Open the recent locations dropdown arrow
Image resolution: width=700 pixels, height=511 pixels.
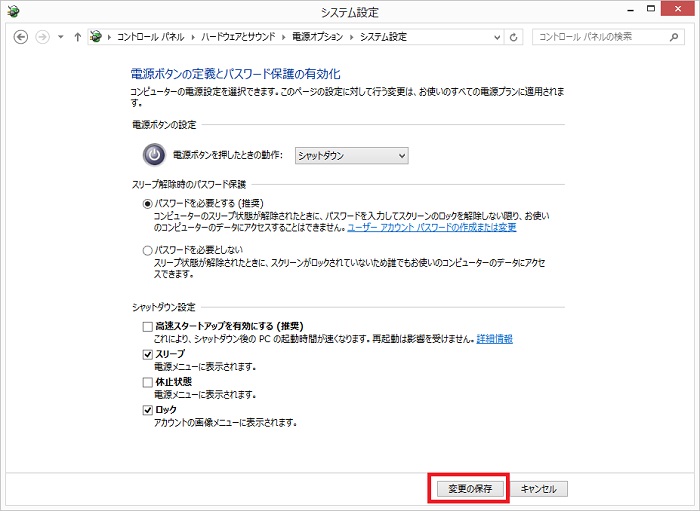pos(61,37)
